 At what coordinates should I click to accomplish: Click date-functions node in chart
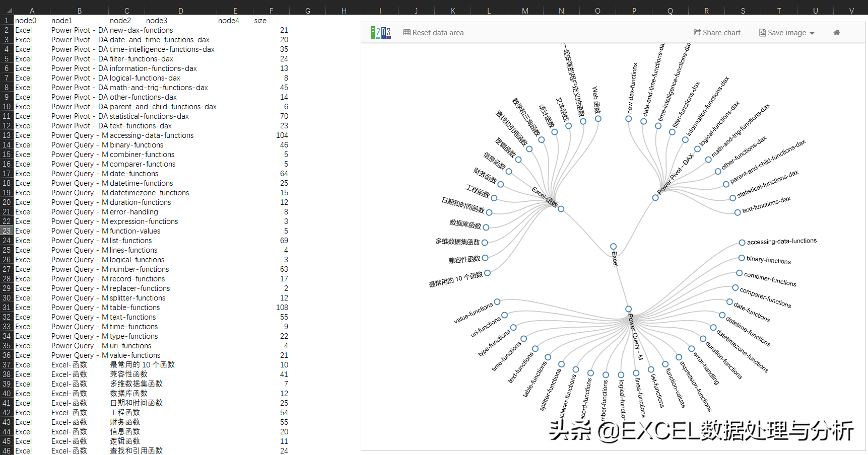coord(729,302)
